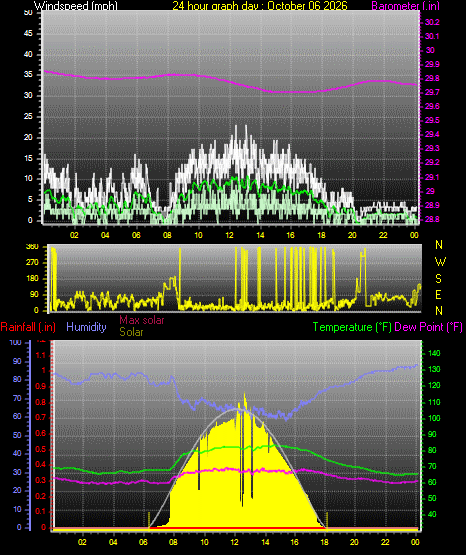Click the "35" windspeed axis value
Image resolution: width=466 pixels, height=555 pixels.
click(x=28, y=75)
